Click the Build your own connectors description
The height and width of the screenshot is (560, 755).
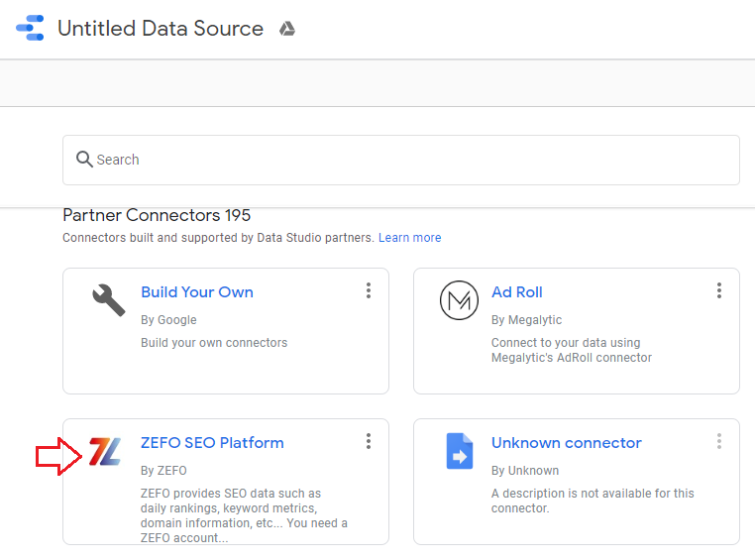point(214,343)
